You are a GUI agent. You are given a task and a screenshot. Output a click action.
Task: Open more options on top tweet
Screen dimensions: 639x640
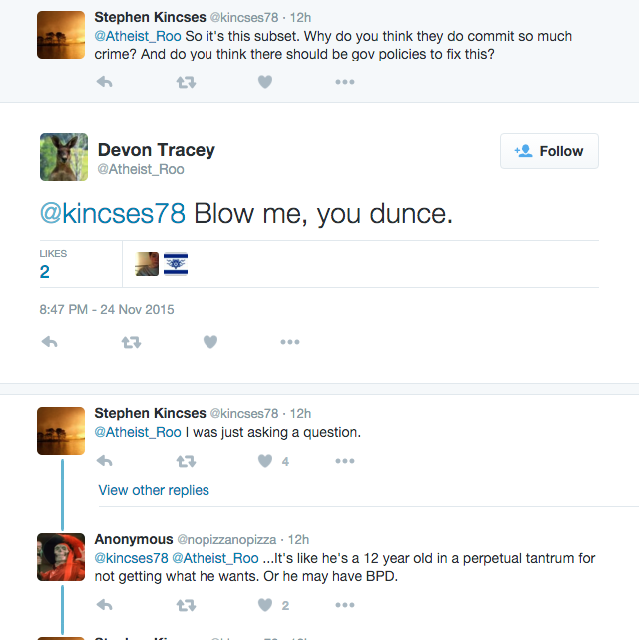[345, 82]
